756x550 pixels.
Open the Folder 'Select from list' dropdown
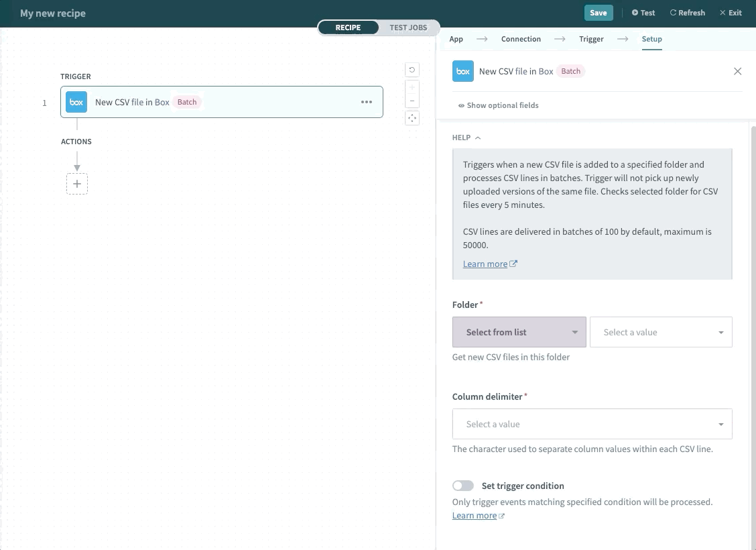pos(519,331)
